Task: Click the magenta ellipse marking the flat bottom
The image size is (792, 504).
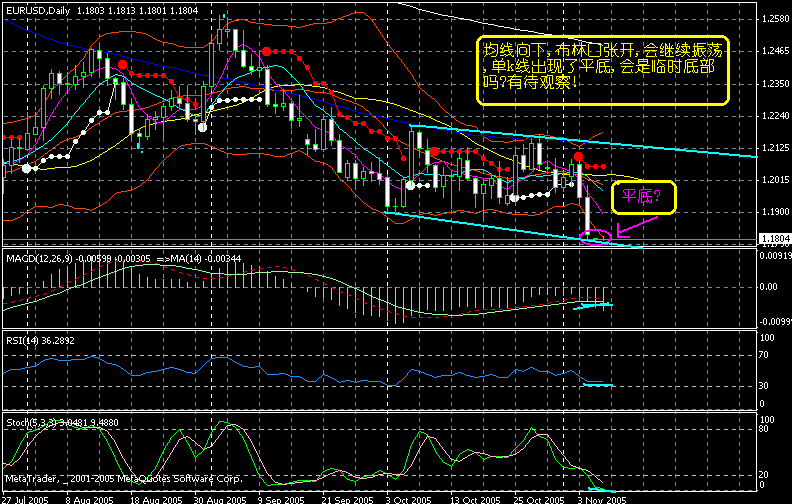Action: pos(594,237)
